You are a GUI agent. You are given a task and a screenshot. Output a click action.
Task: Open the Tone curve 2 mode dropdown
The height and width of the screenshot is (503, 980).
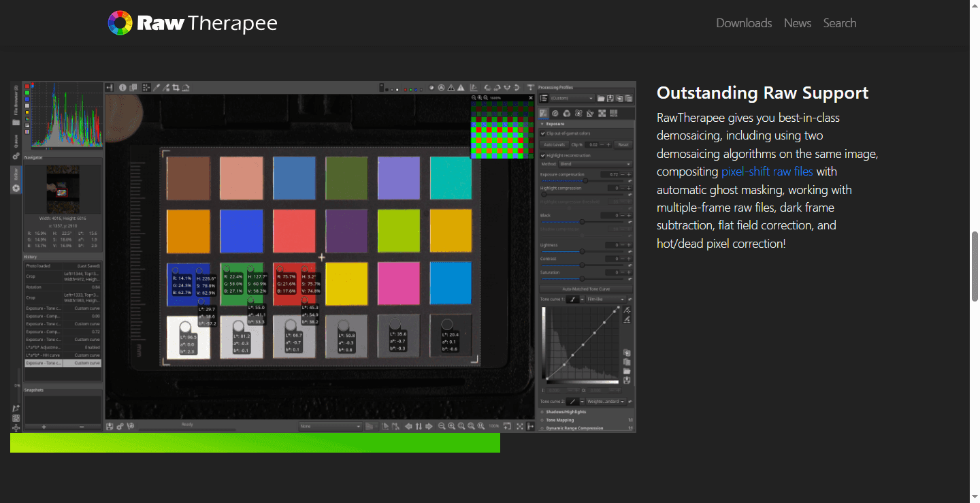[x=605, y=402]
